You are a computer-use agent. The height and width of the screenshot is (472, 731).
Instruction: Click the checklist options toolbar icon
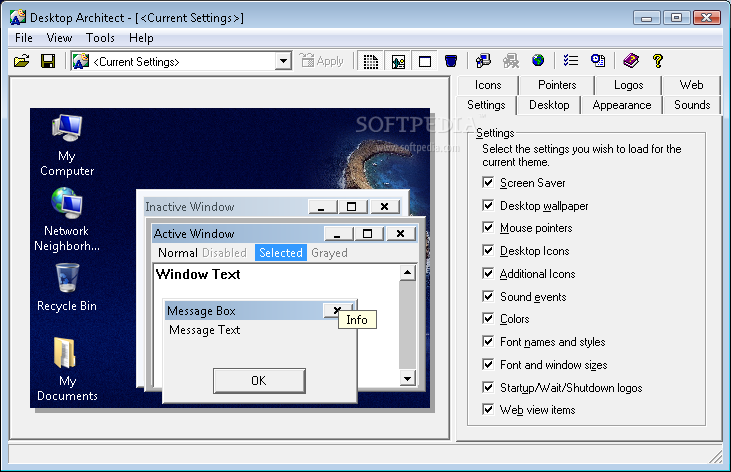[571, 61]
